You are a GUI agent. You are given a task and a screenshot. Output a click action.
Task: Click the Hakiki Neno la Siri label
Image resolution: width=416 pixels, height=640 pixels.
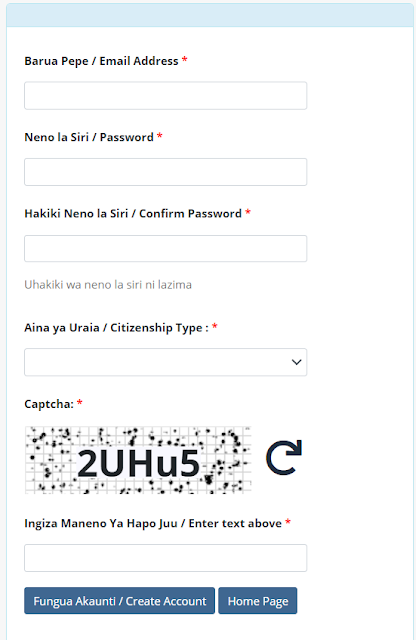[76, 213]
